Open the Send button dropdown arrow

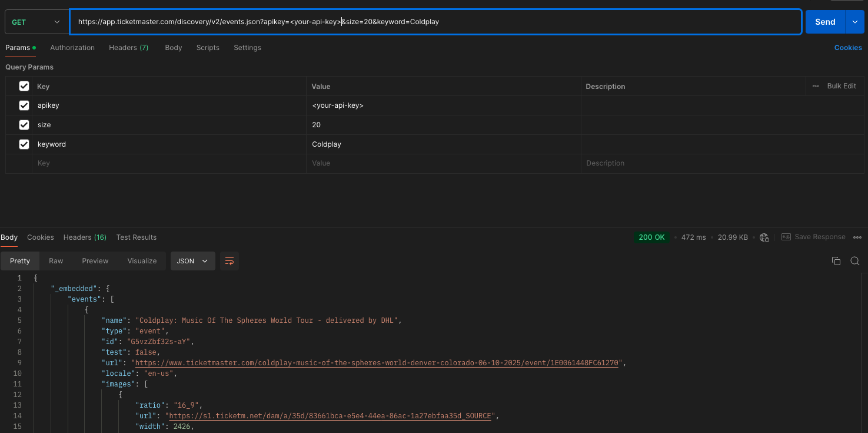(854, 22)
